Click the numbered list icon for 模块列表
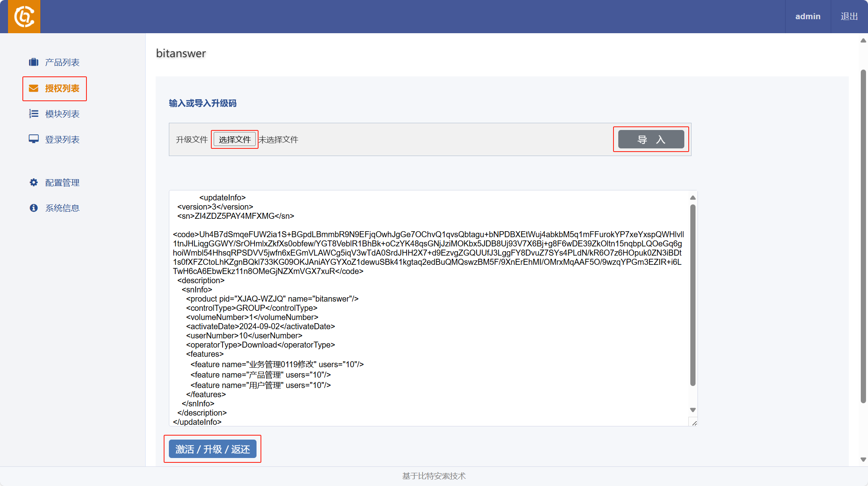The height and width of the screenshot is (486, 868). tap(34, 114)
